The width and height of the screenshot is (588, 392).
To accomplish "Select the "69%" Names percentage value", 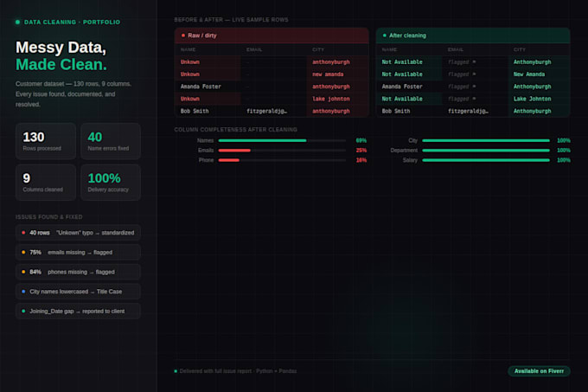I will pos(361,140).
